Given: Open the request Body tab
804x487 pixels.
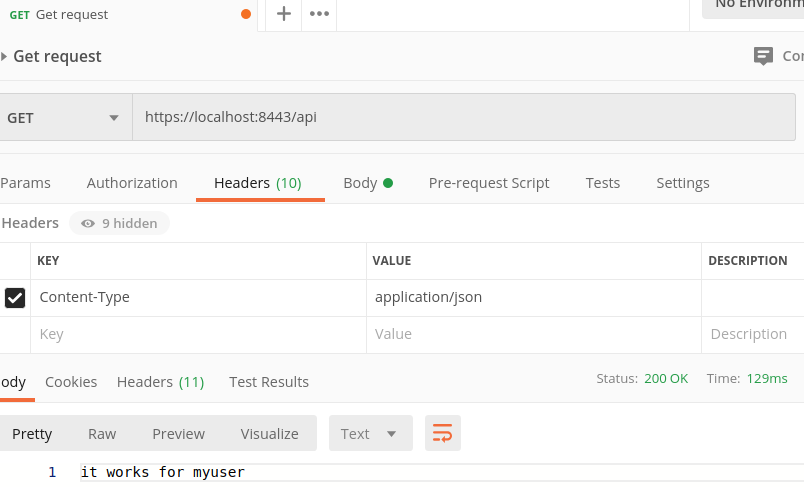Looking at the screenshot, I should pyautogui.click(x=368, y=183).
